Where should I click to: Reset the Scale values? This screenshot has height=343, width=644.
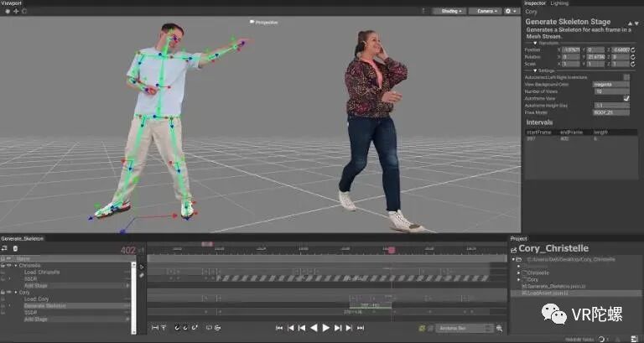(x=633, y=64)
